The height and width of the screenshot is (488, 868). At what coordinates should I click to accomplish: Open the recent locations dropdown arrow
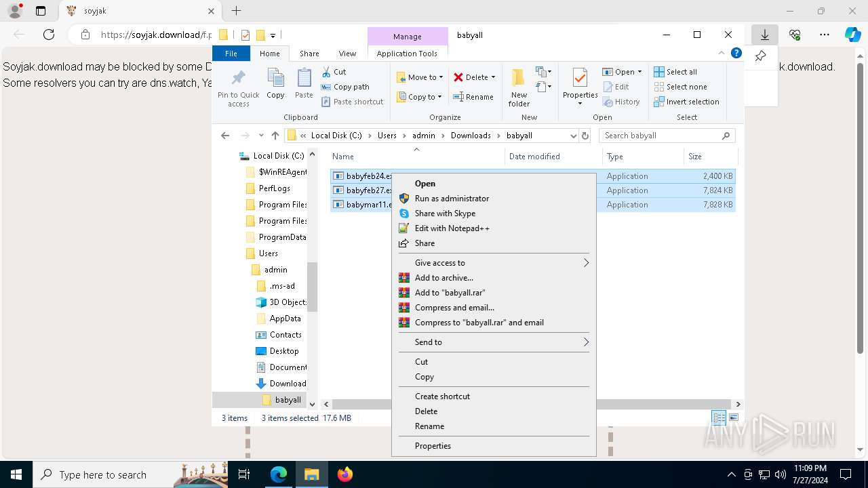coord(261,136)
